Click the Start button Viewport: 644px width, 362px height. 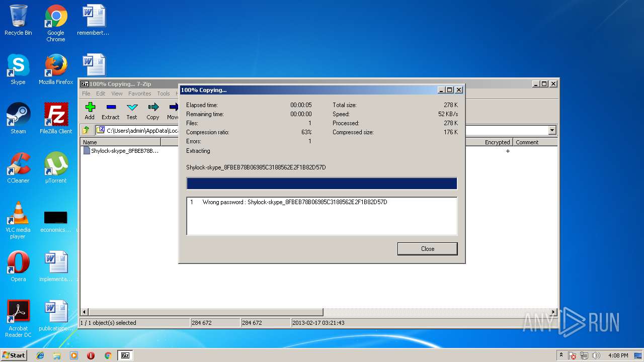pyautogui.click(x=14, y=355)
